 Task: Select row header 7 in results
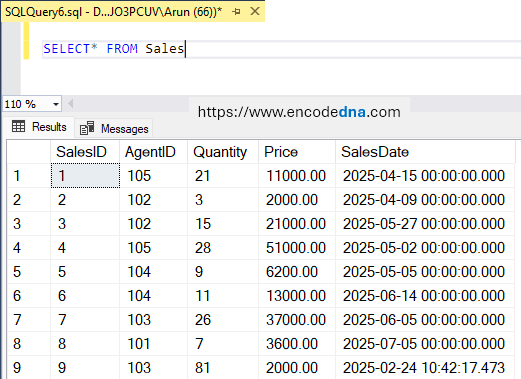pyautogui.click(x=29, y=320)
